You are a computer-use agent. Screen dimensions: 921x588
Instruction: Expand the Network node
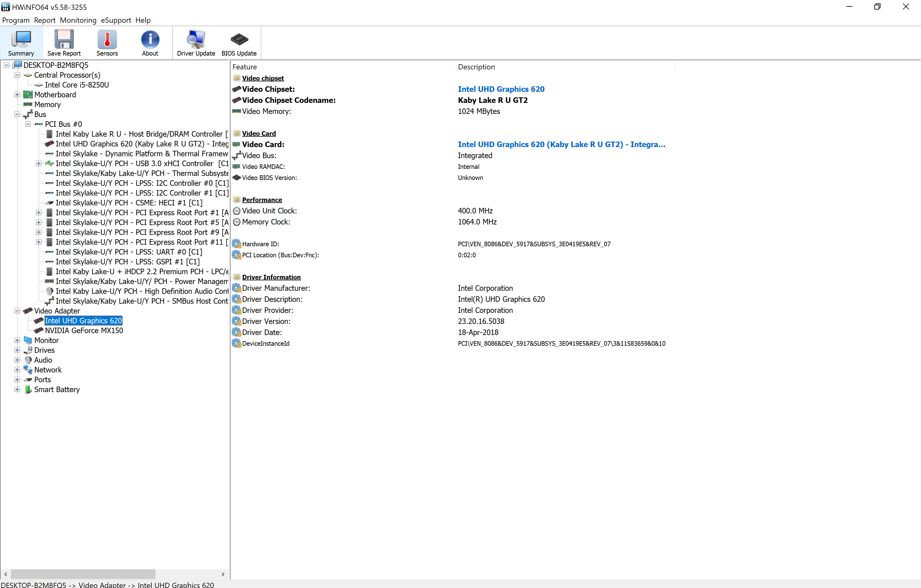[17, 370]
